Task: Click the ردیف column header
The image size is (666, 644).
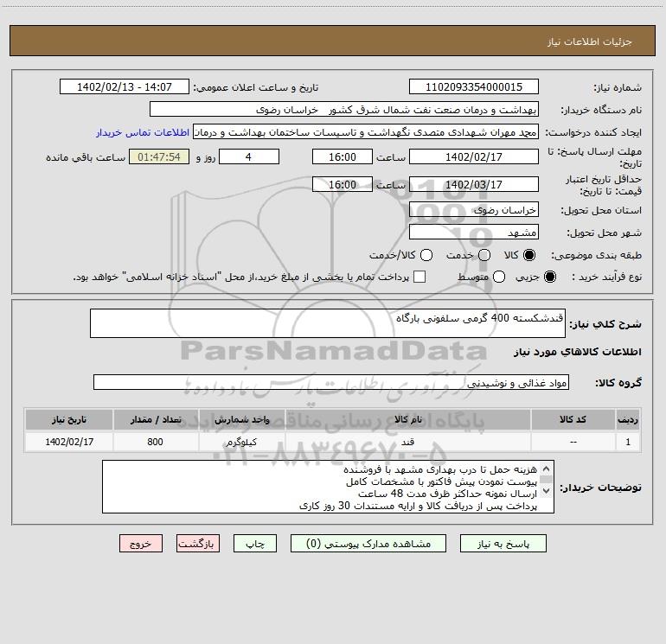Action: coord(628,420)
